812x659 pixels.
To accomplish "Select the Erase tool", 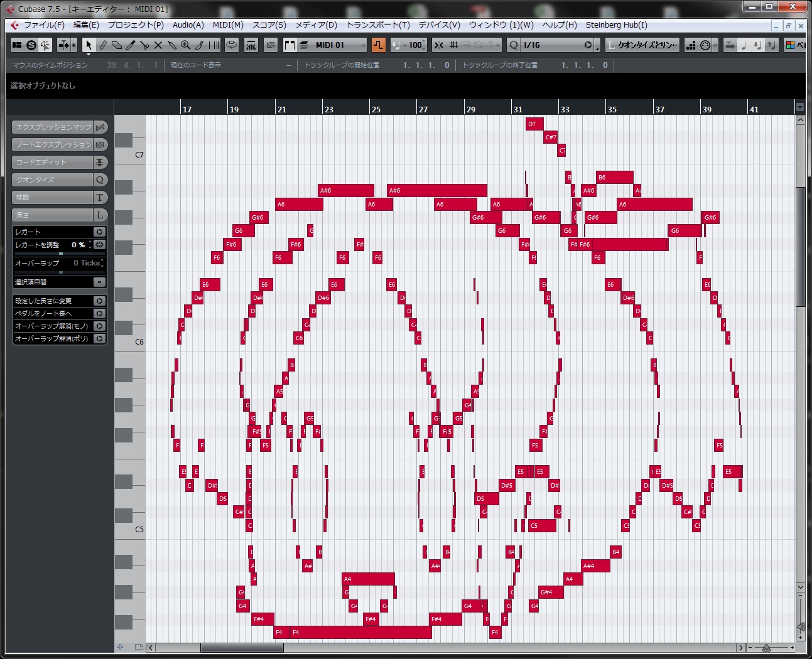I will point(117,45).
